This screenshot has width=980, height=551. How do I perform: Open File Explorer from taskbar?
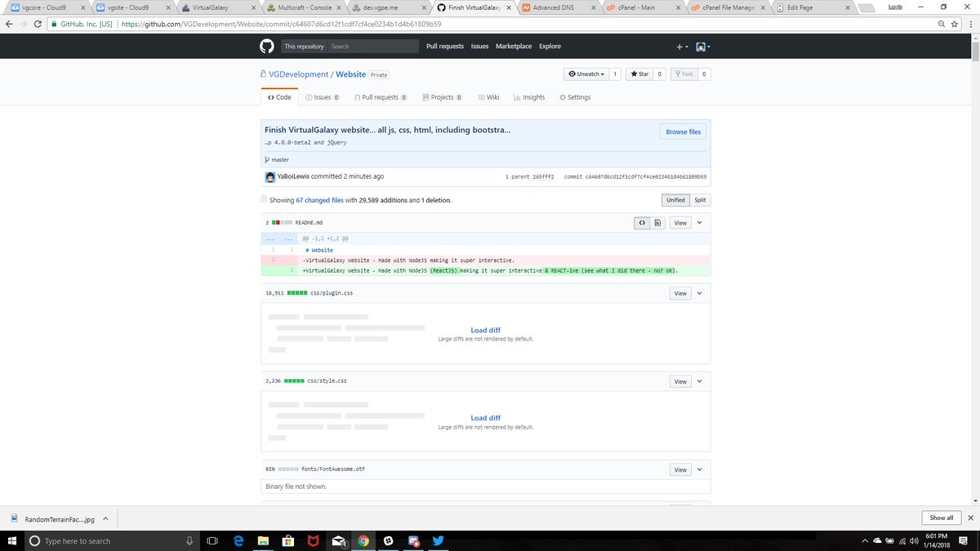click(263, 540)
